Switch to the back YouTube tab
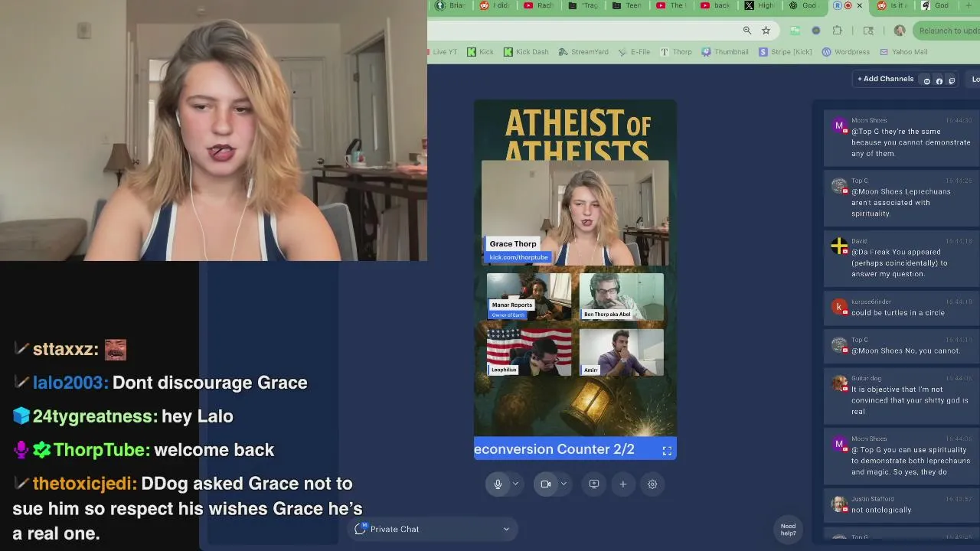 pos(716,5)
